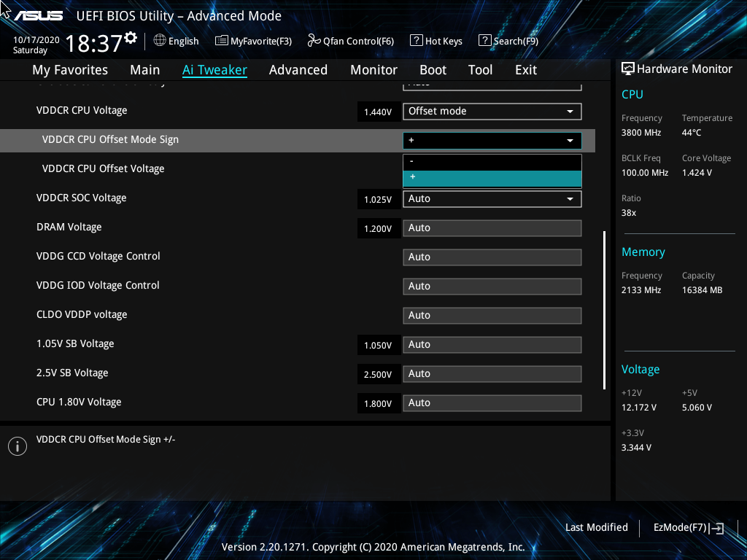Click the CPU temperature 44°C value
The image size is (747, 560).
pyautogui.click(x=692, y=133)
